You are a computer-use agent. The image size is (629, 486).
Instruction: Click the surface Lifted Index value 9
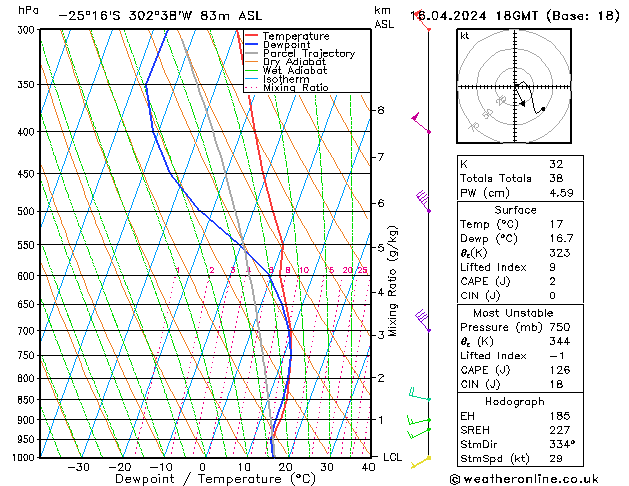coord(552,267)
